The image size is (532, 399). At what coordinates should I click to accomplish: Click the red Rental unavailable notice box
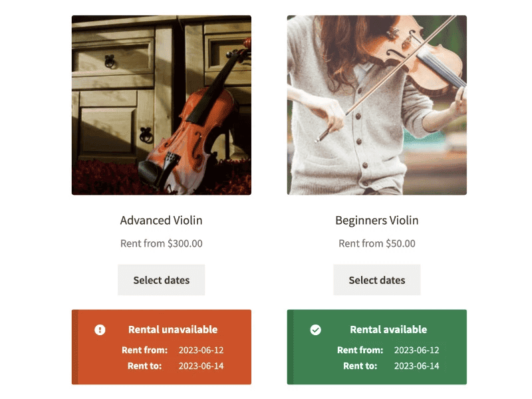pyautogui.click(x=162, y=347)
